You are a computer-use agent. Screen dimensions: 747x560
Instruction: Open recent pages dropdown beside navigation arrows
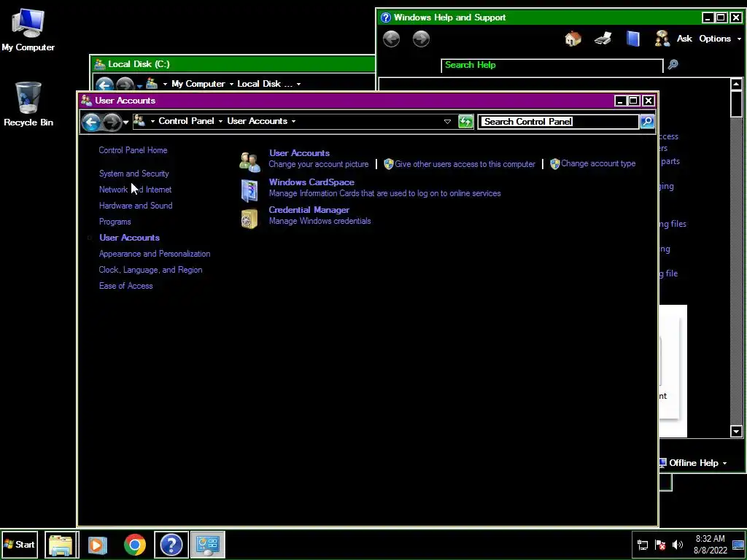[x=125, y=122]
